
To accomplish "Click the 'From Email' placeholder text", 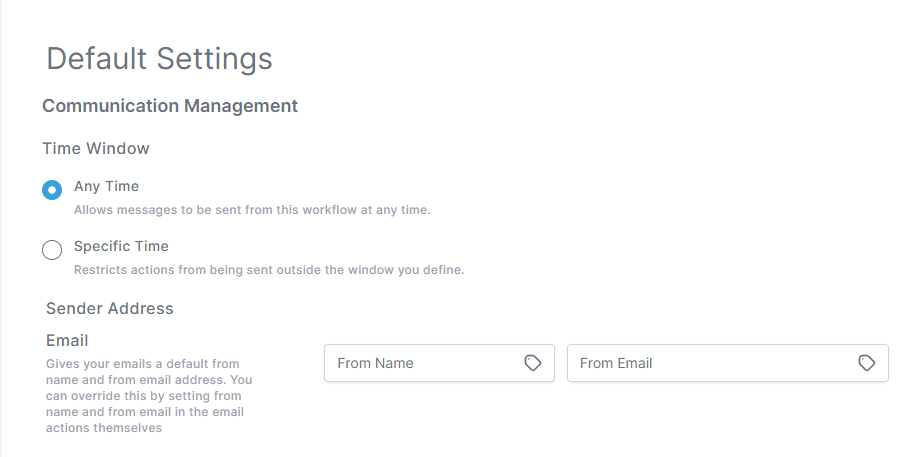I will tap(616, 363).
